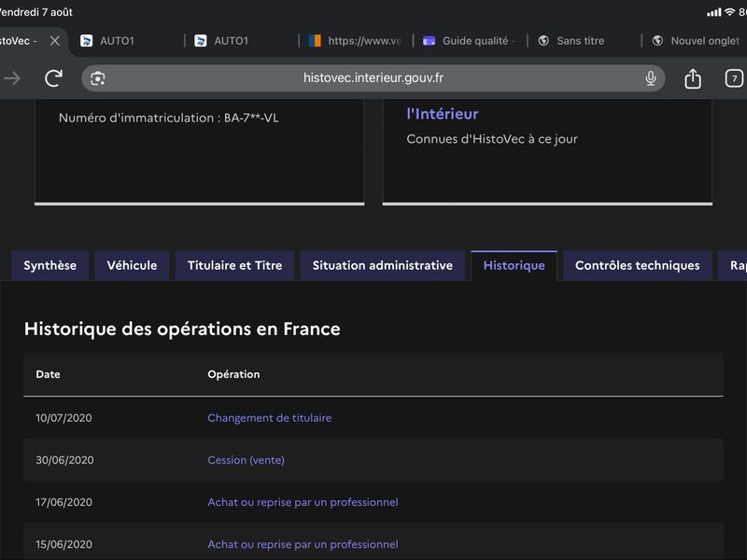This screenshot has width=747, height=560.
Task: Open the Synthèse section tab
Action: [50, 265]
